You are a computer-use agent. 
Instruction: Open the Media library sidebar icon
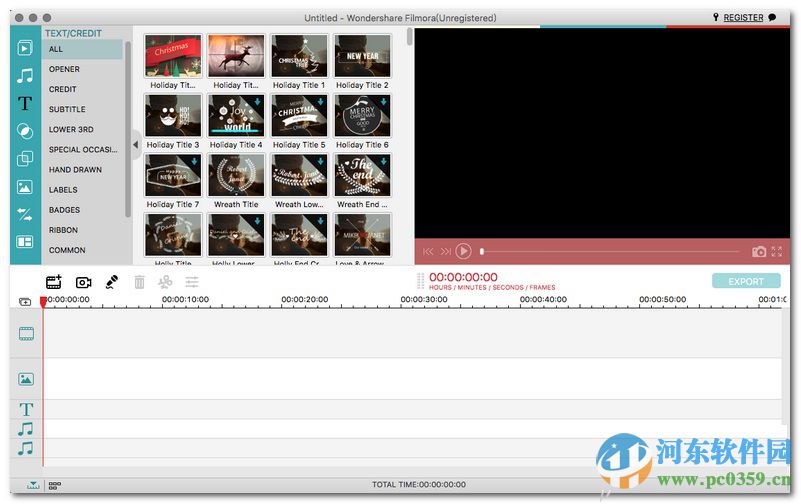click(25, 48)
